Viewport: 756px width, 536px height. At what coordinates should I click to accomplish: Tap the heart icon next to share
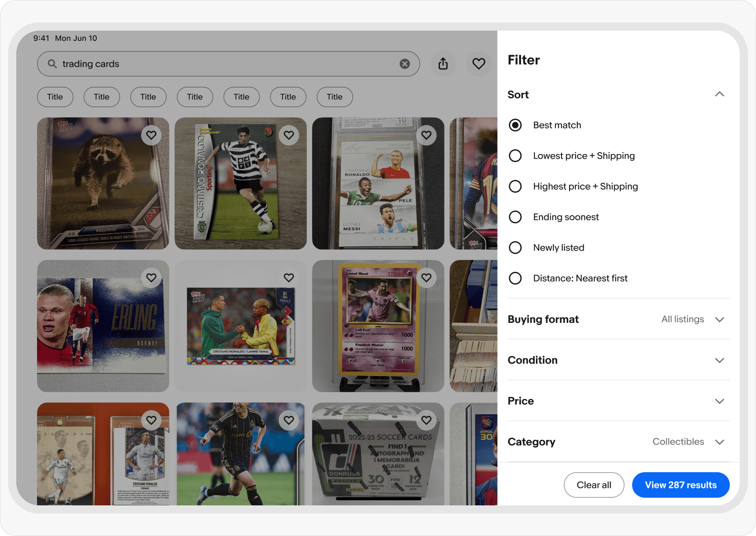(478, 64)
